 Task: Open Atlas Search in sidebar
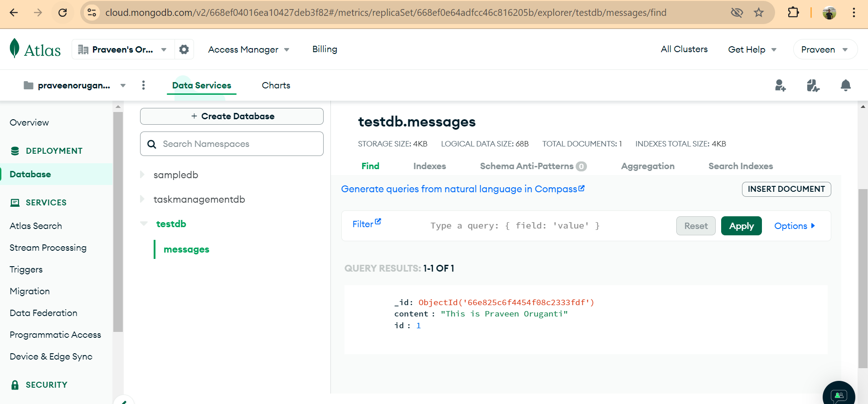coord(36,226)
